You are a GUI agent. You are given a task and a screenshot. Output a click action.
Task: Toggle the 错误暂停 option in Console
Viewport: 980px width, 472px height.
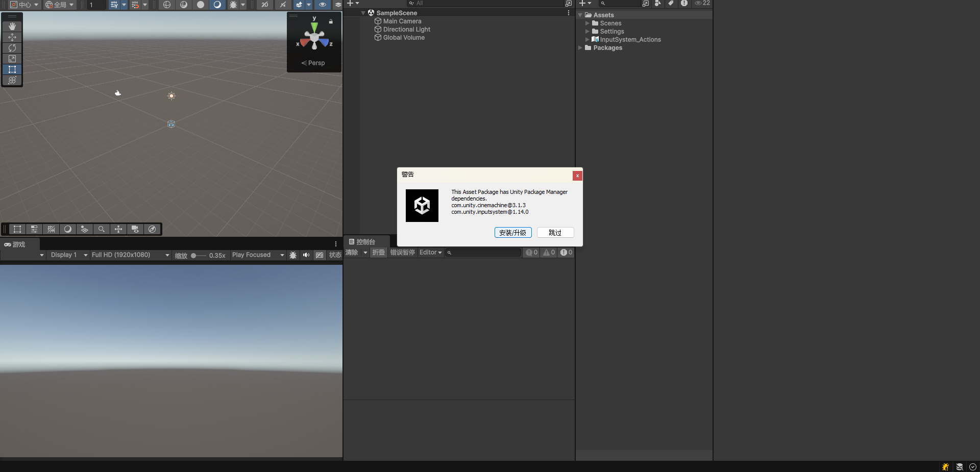(x=403, y=253)
